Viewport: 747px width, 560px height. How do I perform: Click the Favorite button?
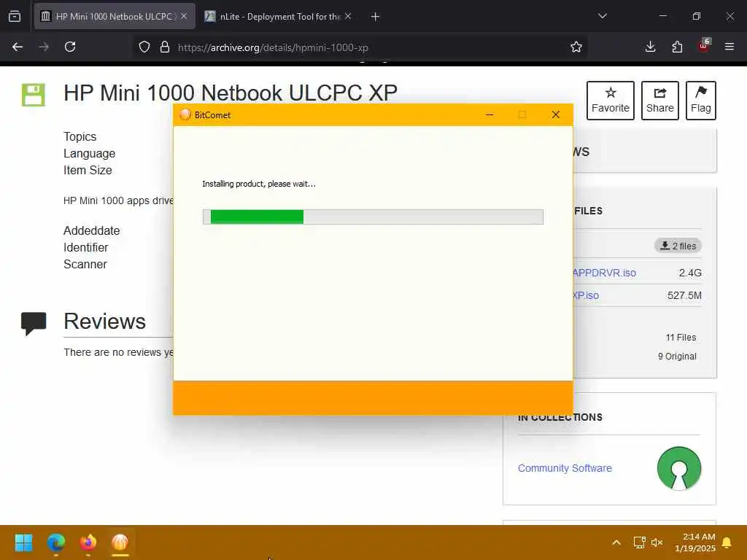coord(611,101)
